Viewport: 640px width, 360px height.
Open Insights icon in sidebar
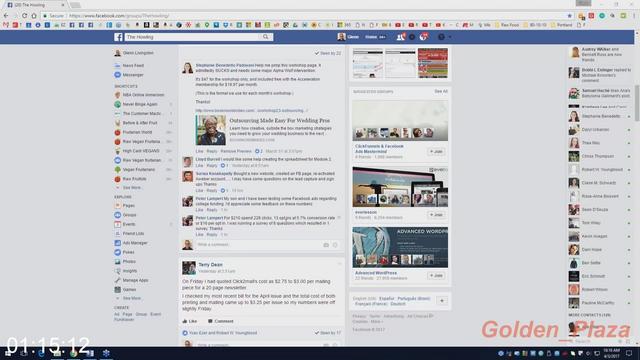pyautogui.click(x=118, y=271)
